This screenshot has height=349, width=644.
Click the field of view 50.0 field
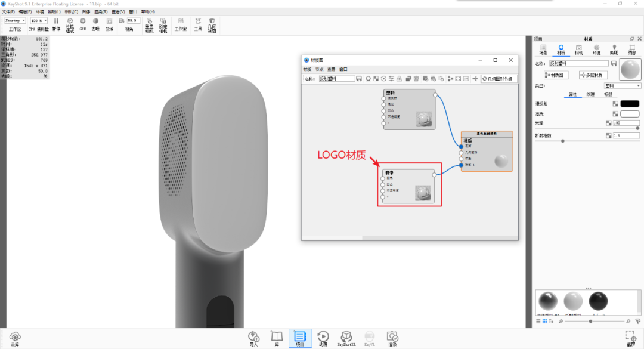point(133,20)
